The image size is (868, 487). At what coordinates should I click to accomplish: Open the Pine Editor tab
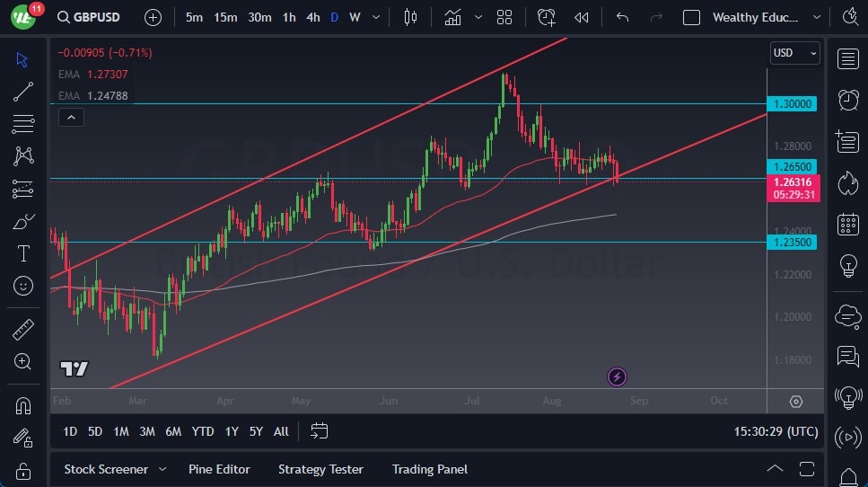(x=219, y=469)
